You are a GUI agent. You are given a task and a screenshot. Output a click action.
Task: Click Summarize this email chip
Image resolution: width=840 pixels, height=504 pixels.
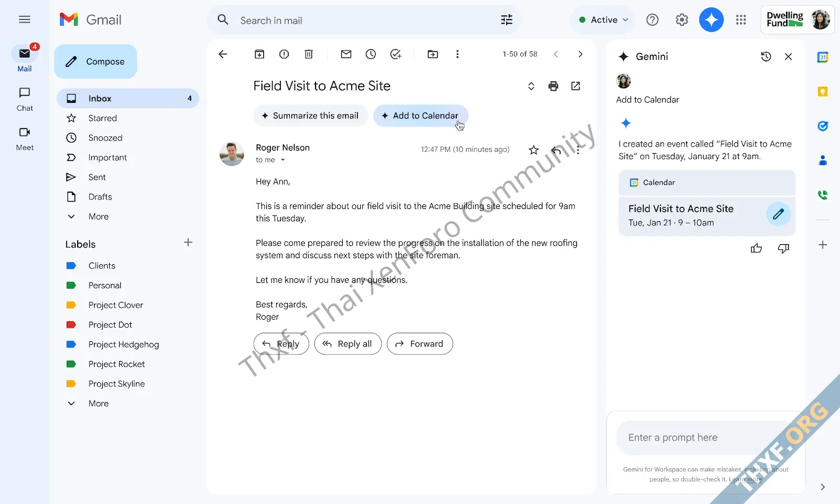[x=311, y=115]
